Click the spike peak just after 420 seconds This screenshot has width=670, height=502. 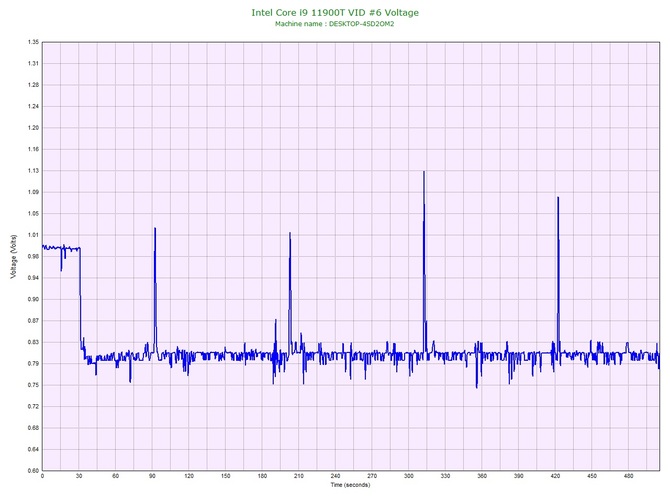pos(558,198)
